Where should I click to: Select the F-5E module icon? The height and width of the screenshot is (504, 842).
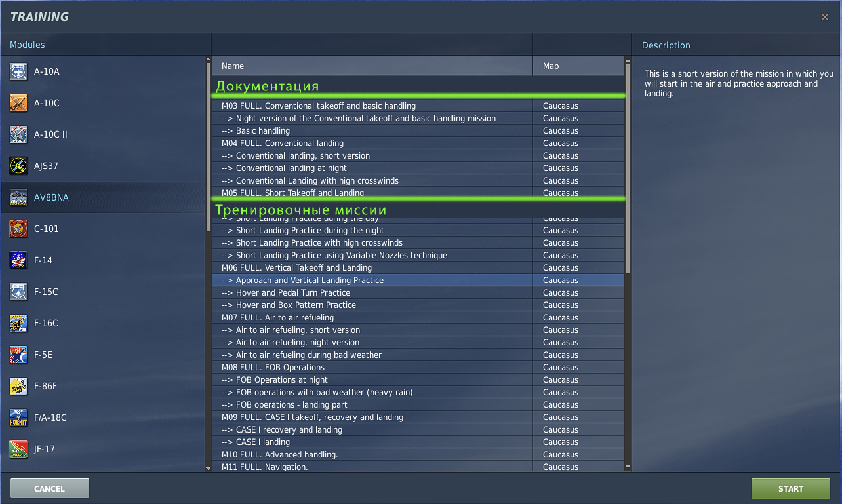[x=18, y=355]
